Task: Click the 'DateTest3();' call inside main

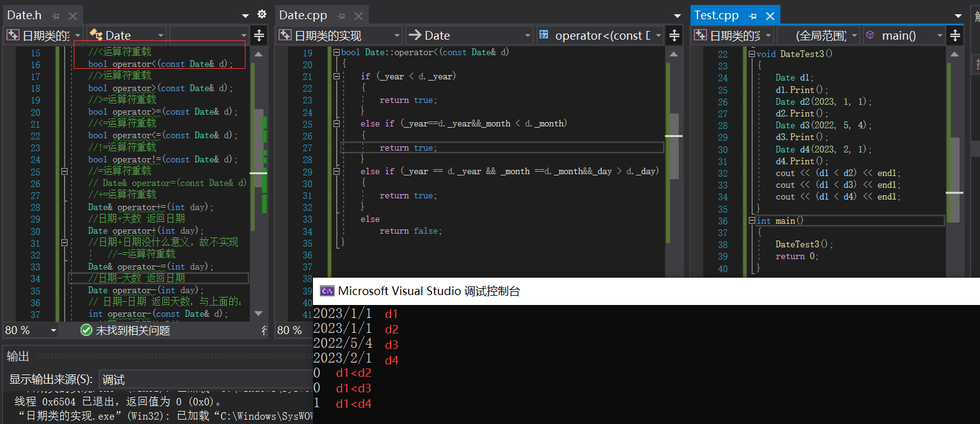Action: (805, 244)
